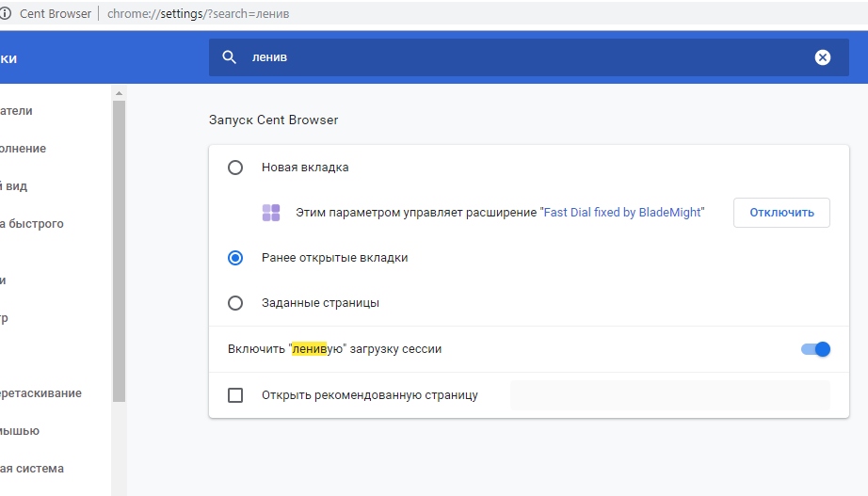Open the sidebar item ending in мышью
Viewport: 868px width, 496px height.
20,431
